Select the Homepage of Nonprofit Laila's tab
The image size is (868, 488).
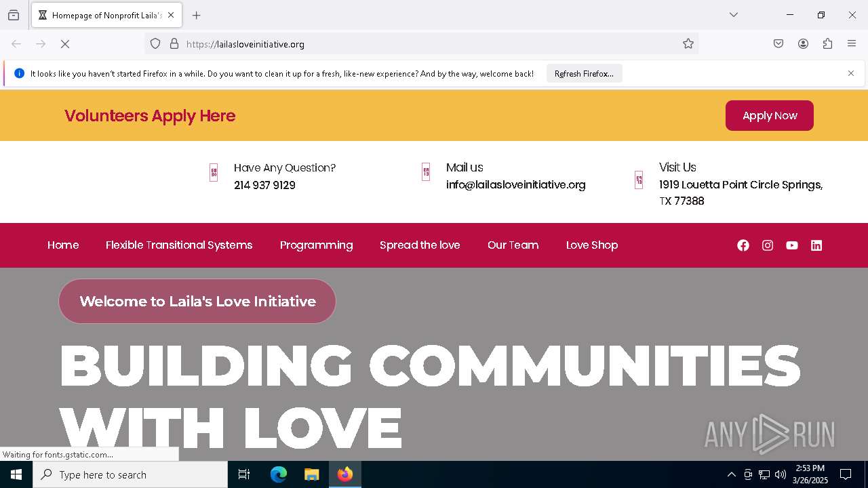(x=106, y=15)
